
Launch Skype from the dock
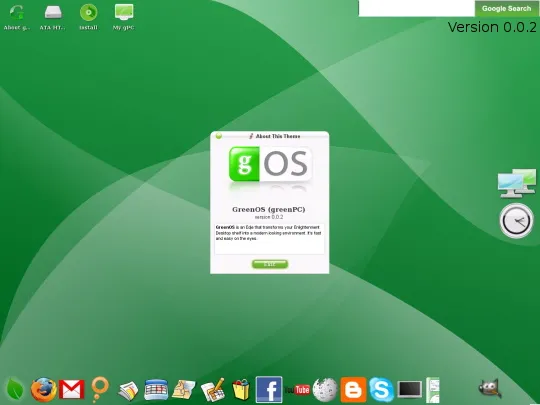[x=381, y=390]
